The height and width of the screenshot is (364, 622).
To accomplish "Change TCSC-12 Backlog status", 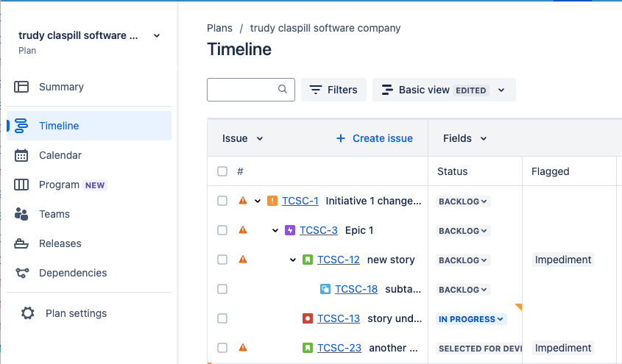I will coord(463,260).
